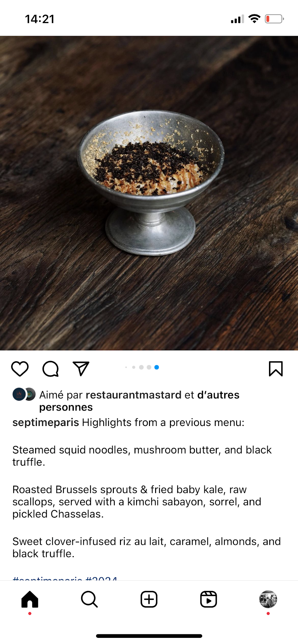
Task: Share the post with paper plane icon
Action: (x=81, y=369)
